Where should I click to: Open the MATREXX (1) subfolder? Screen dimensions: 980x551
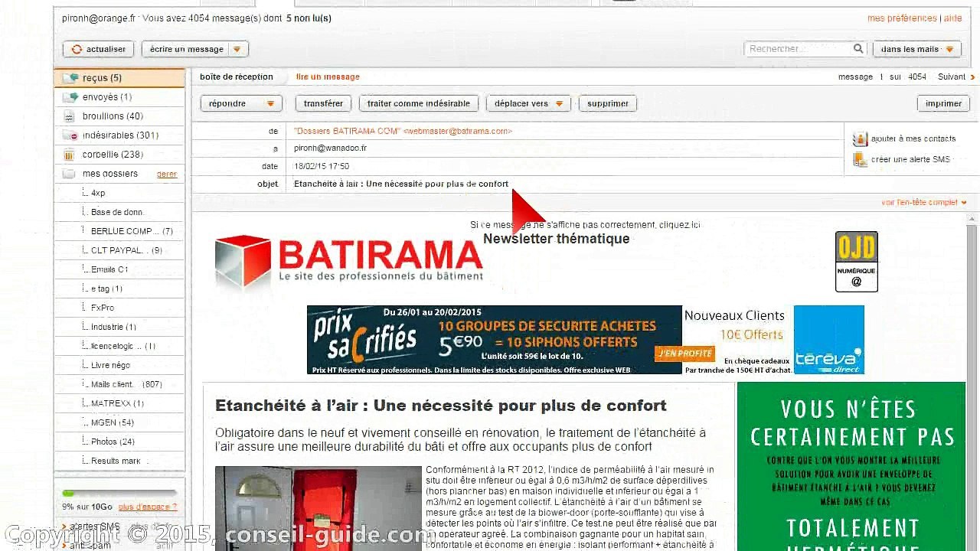117,403
